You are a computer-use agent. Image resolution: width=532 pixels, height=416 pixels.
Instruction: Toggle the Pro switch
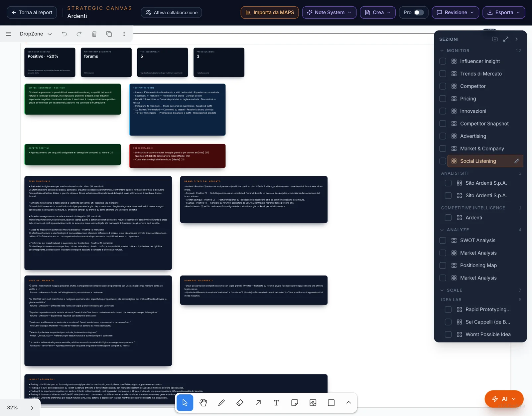pos(419,13)
